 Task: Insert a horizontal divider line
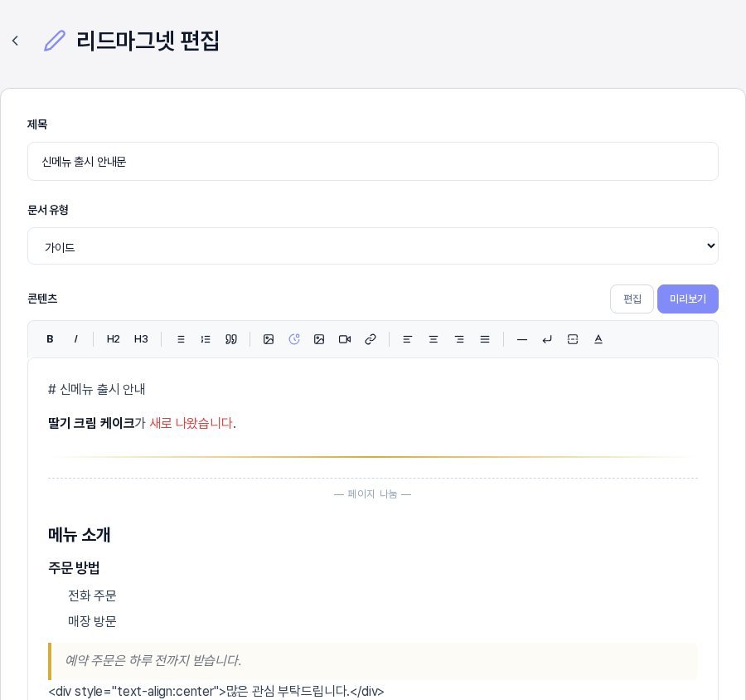click(522, 339)
